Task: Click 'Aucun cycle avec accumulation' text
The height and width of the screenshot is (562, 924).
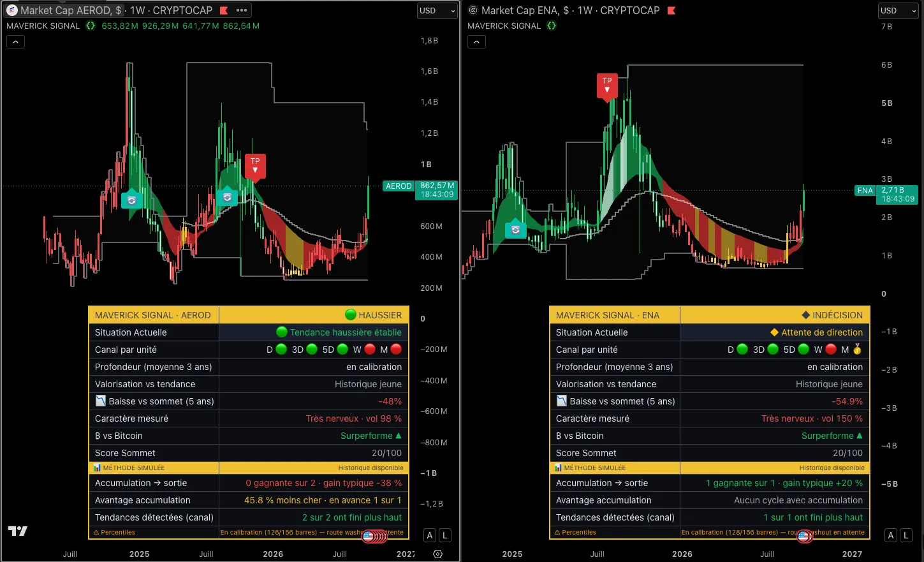Action: pyautogui.click(x=798, y=500)
